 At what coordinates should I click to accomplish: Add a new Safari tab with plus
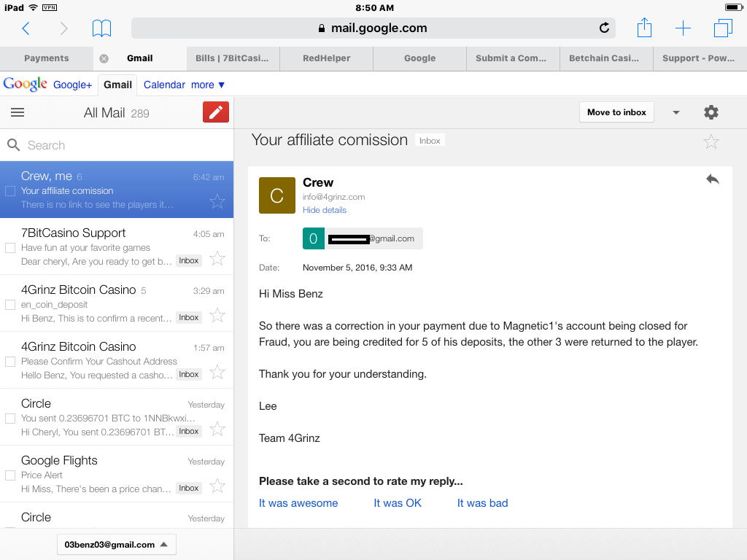683,28
